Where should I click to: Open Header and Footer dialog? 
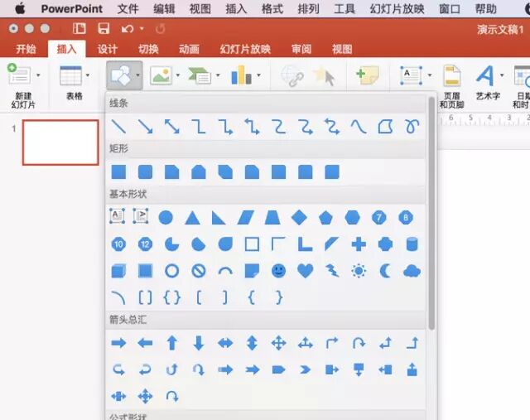(452, 87)
